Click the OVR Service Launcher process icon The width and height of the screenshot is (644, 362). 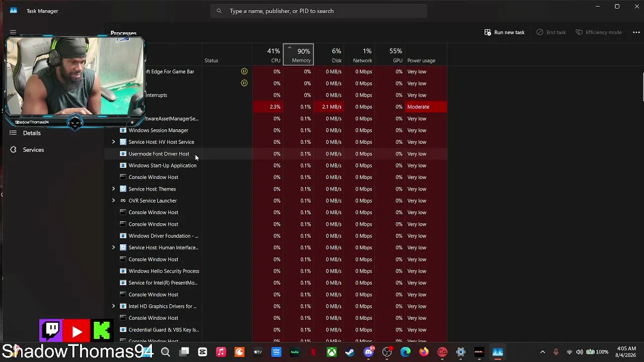(123, 201)
